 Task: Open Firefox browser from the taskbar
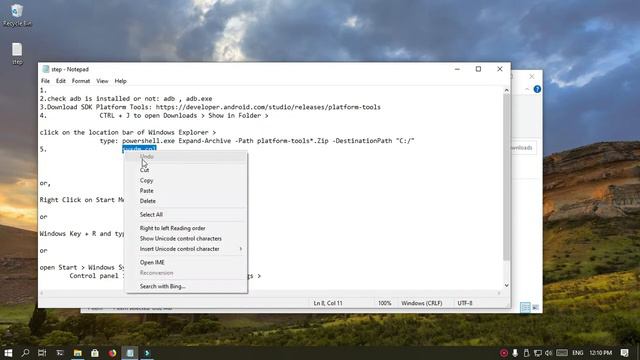tap(112, 353)
